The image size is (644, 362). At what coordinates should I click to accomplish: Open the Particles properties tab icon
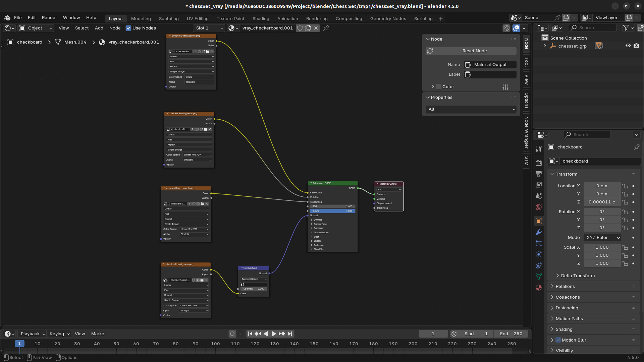pyautogui.click(x=539, y=243)
